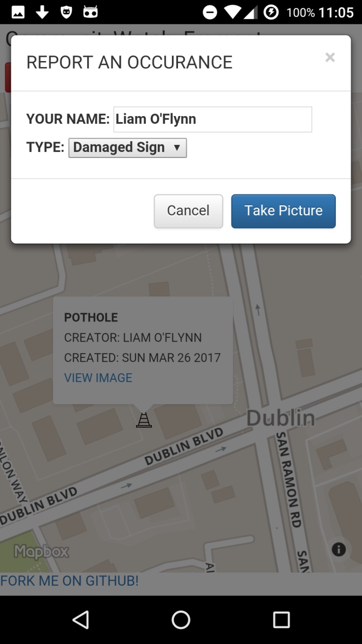Screen dimensions: 362x644
Task: Click the Cancel button
Action: click(x=188, y=211)
